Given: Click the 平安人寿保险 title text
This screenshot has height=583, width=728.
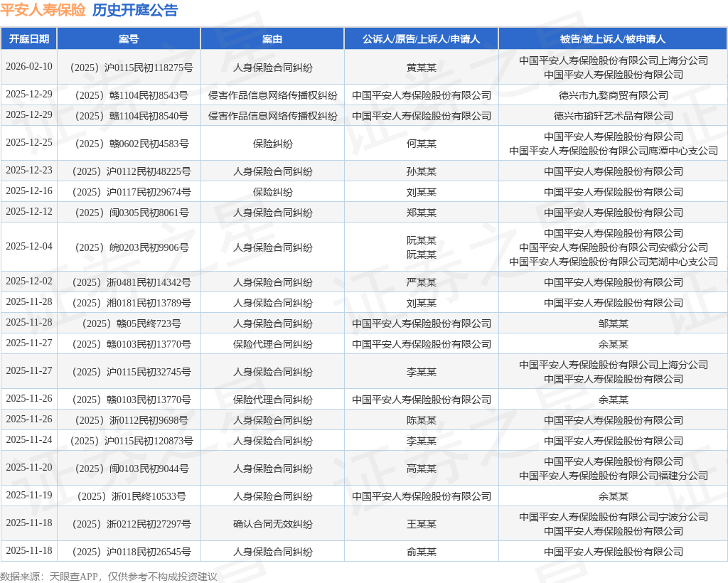Looking at the screenshot, I should point(43,10).
